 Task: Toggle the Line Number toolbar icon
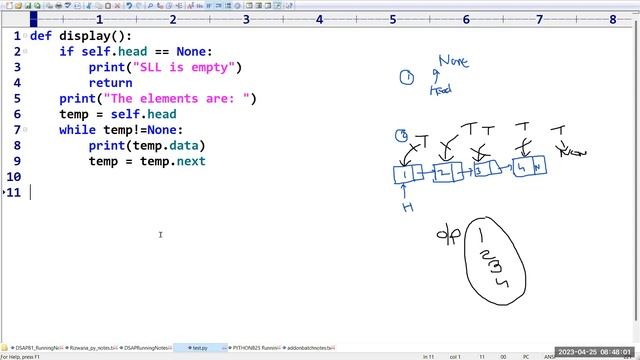(228, 6)
